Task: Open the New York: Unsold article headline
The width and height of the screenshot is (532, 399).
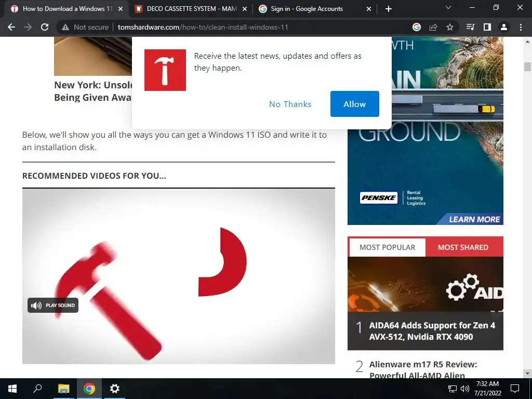Action: (x=93, y=91)
